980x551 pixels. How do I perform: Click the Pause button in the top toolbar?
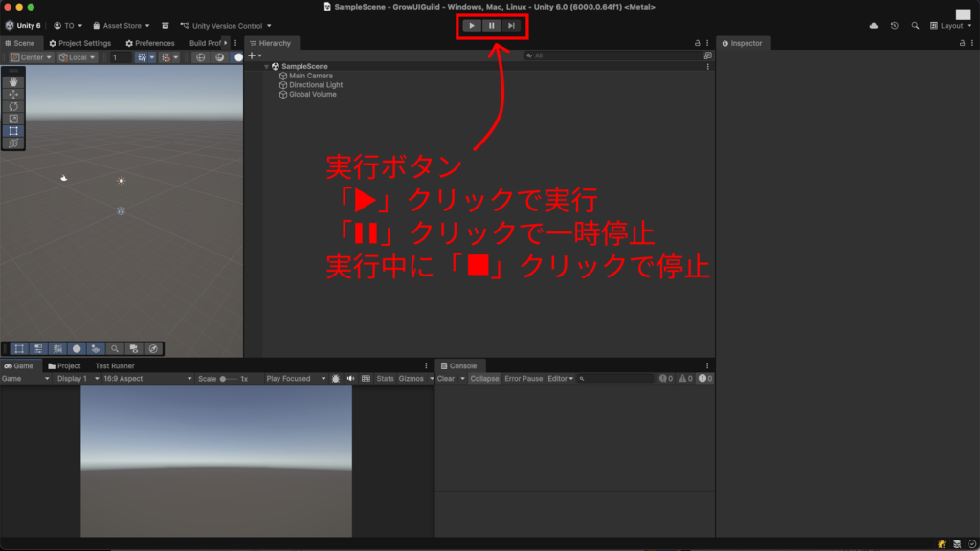tap(491, 26)
